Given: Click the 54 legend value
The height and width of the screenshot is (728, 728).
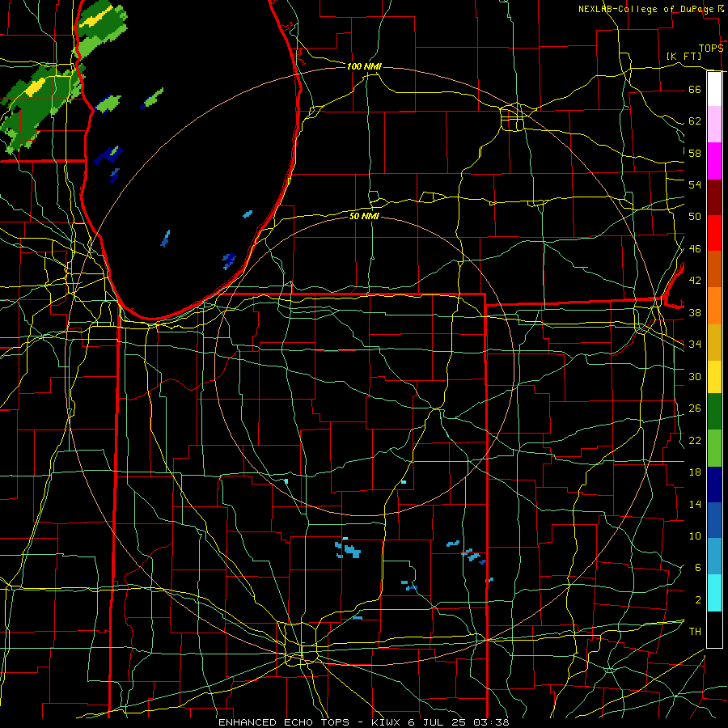Looking at the screenshot, I should (x=695, y=184).
